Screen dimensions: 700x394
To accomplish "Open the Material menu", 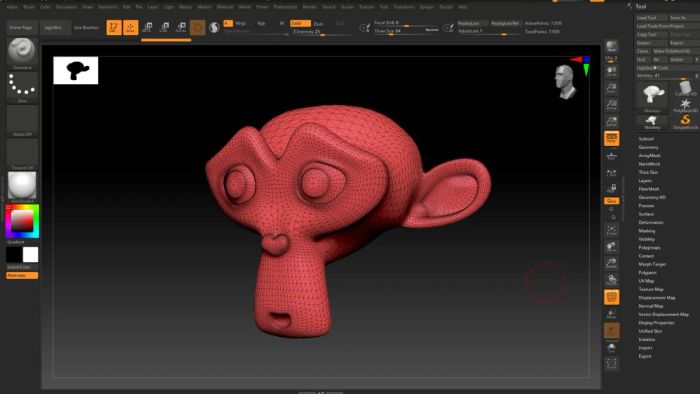I will click(225, 7).
